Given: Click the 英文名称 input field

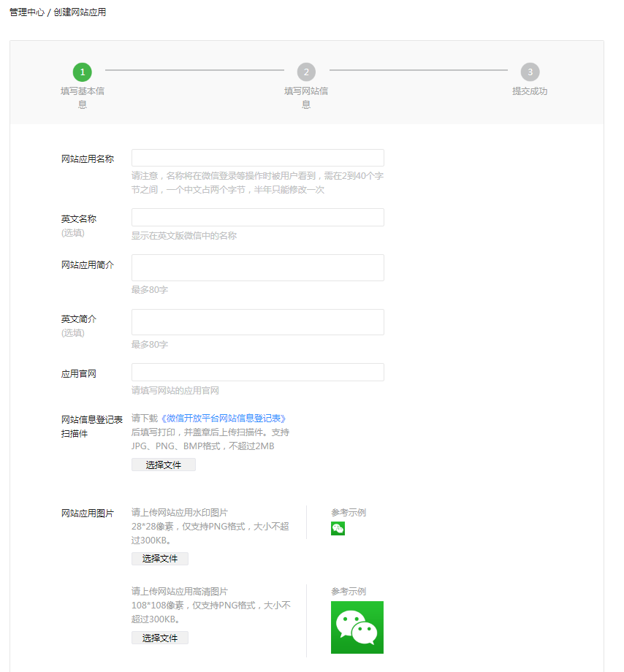Looking at the screenshot, I should [257, 218].
